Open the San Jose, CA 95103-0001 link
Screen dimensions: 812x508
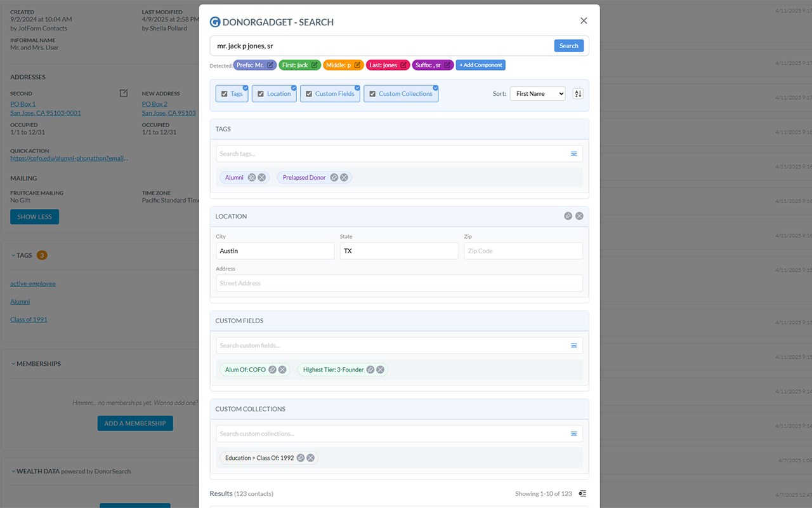46,113
